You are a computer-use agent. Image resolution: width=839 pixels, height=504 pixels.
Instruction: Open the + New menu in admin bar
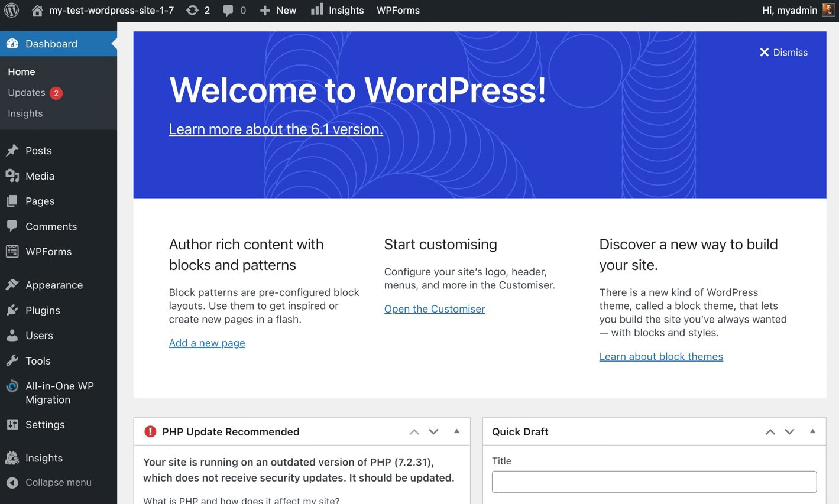[277, 10]
